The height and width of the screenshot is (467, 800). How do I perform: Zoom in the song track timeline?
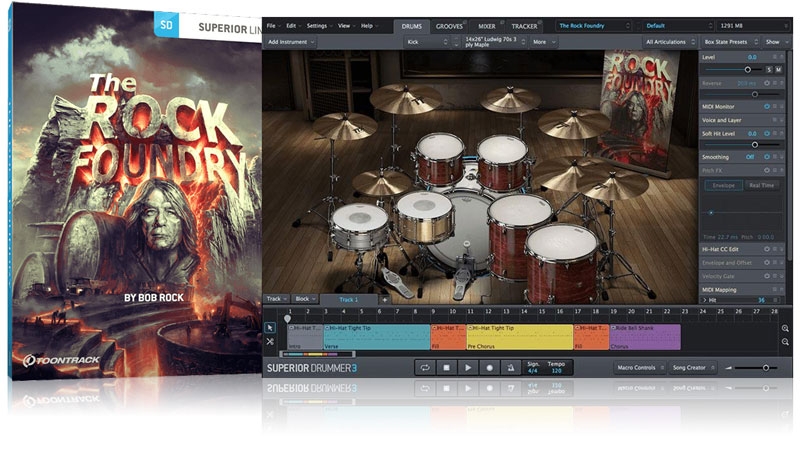coord(785,329)
